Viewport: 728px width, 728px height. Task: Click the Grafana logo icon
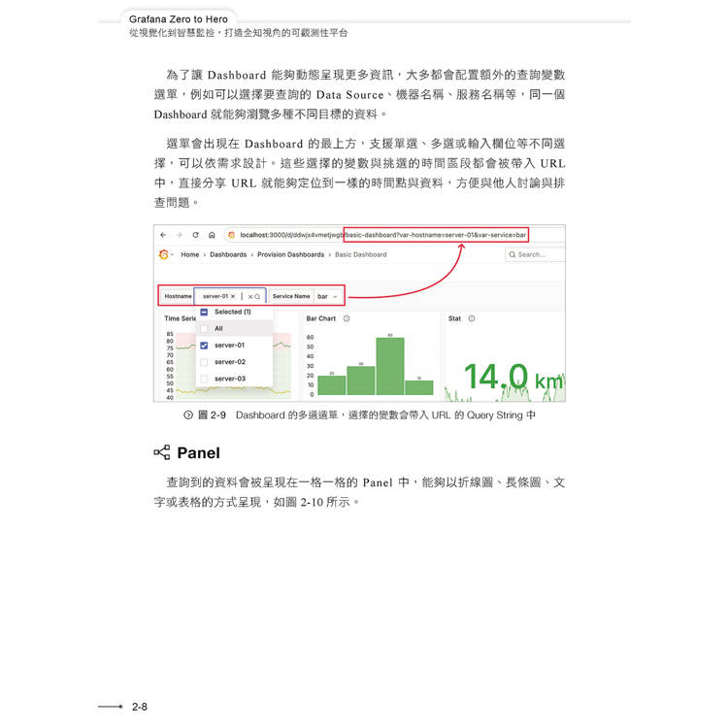click(163, 254)
